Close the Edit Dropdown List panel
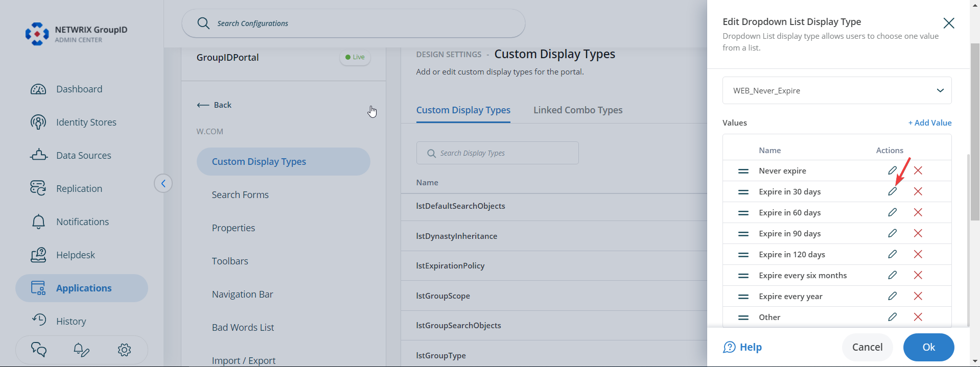This screenshot has height=367, width=980. coord(949,23)
